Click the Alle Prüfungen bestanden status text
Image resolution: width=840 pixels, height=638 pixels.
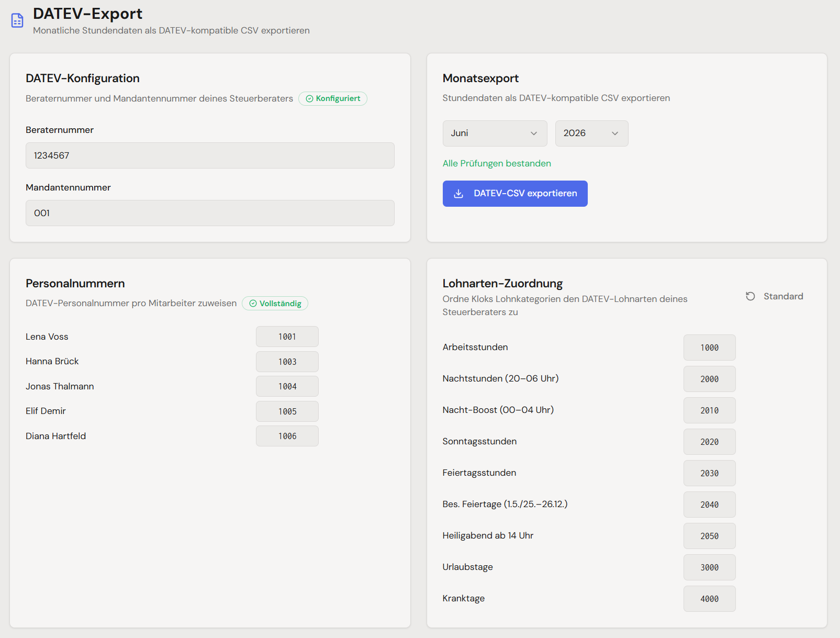(x=497, y=163)
